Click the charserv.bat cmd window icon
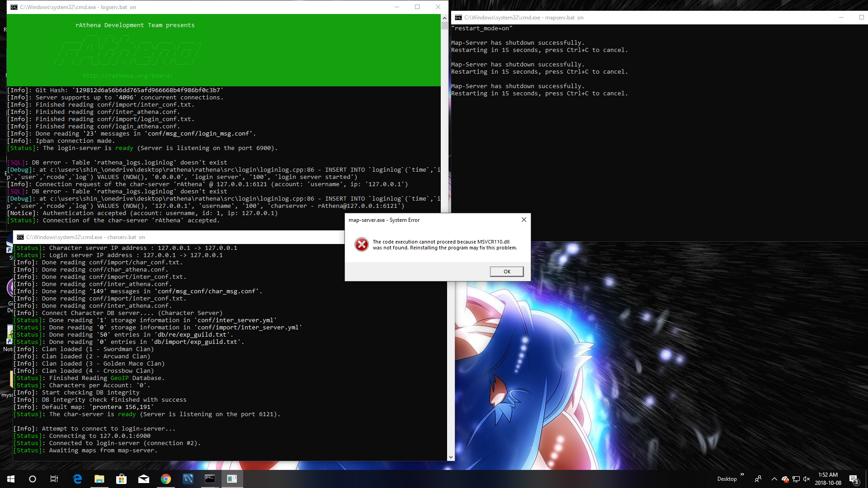The width and height of the screenshot is (868, 488). coord(20,237)
